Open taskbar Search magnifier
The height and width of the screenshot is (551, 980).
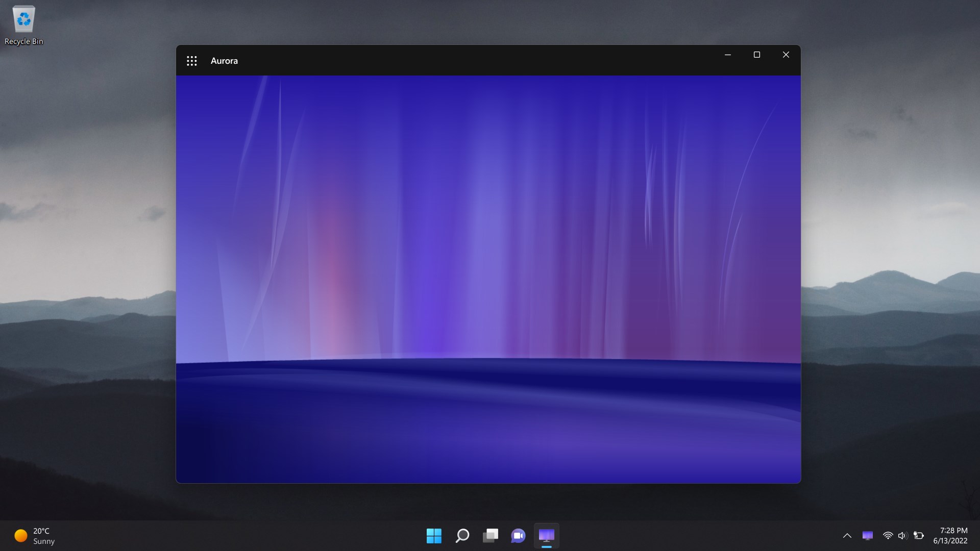[462, 536]
